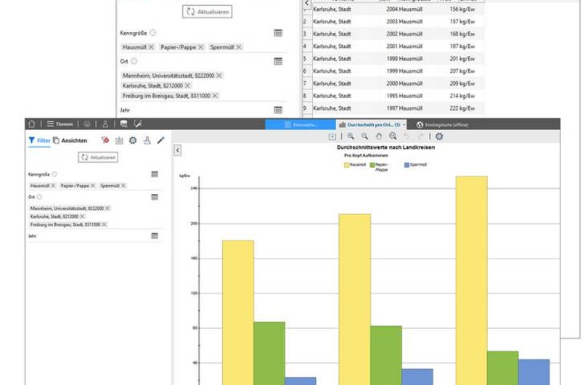Toggle the circle next to Ort in lower panel
Image resolution: width=588 pixels, height=385 pixels.
pyautogui.click(x=40, y=197)
